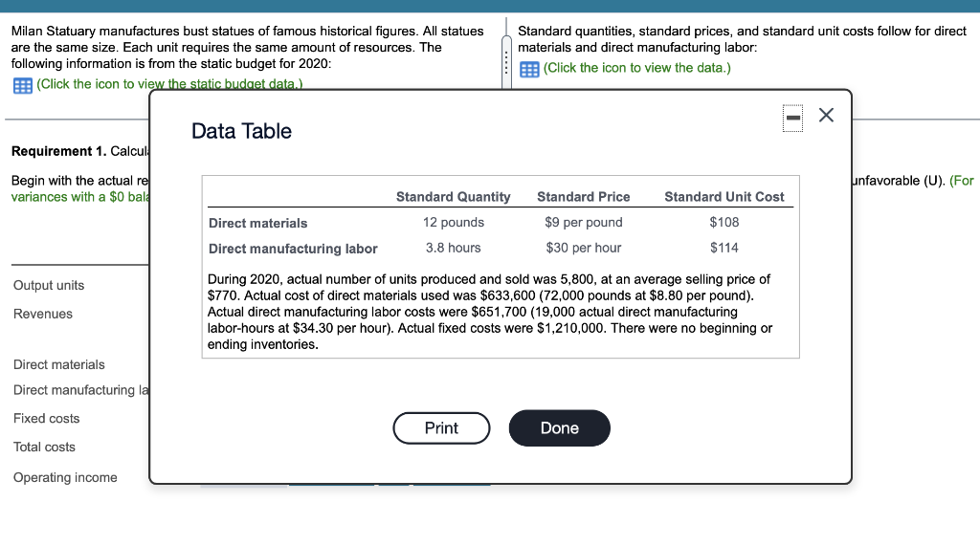
Task: Click the '$114' unit cost cell
Action: [x=724, y=248]
